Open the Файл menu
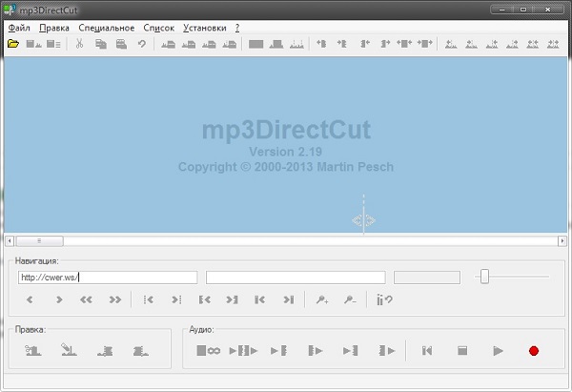 (19, 28)
